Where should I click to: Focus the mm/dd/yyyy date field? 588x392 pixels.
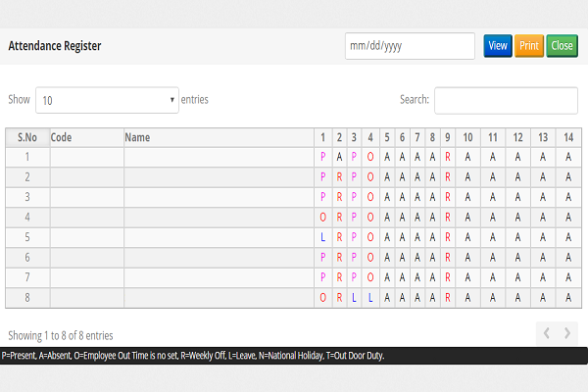(409, 46)
